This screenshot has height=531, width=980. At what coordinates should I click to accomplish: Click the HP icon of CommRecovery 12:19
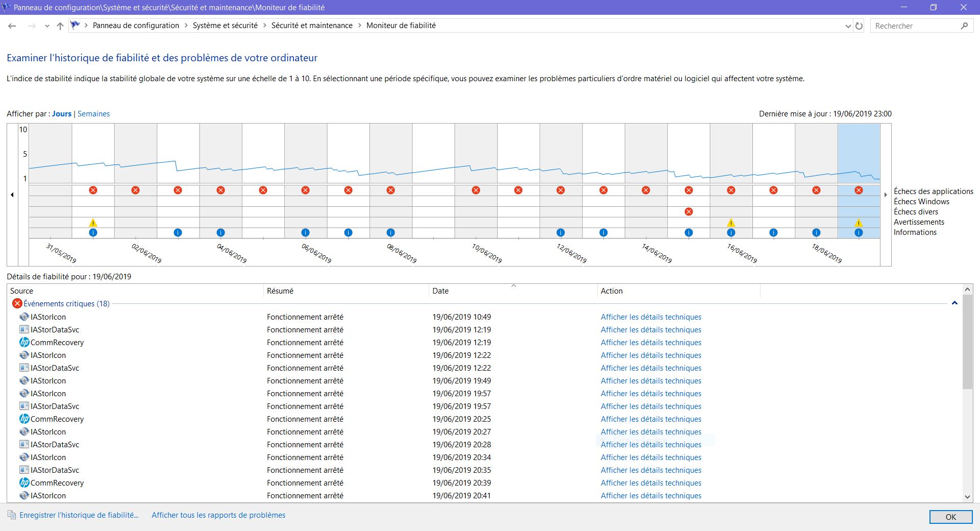[24, 342]
